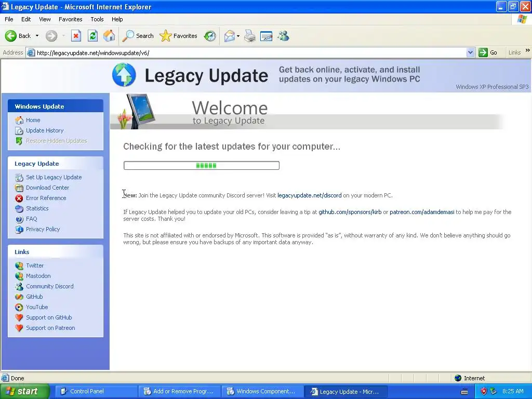Go to the browser Home page icon
The height and width of the screenshot is (399, 532).
click(109, 36)
